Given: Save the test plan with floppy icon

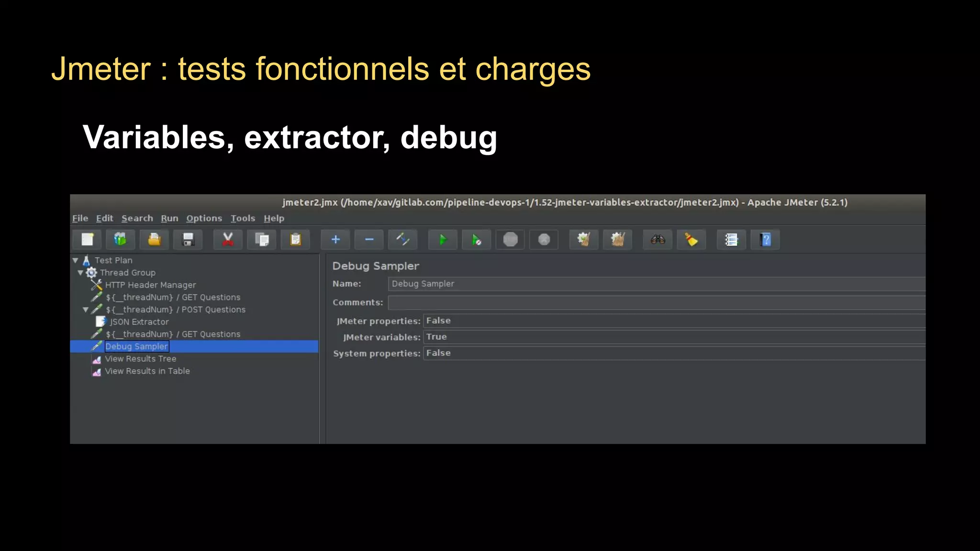Looking at the screenshot, I should [x=188, y=240].
